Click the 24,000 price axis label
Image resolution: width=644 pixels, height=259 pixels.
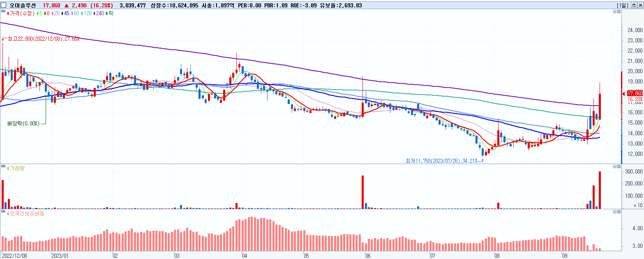point(635,30)
